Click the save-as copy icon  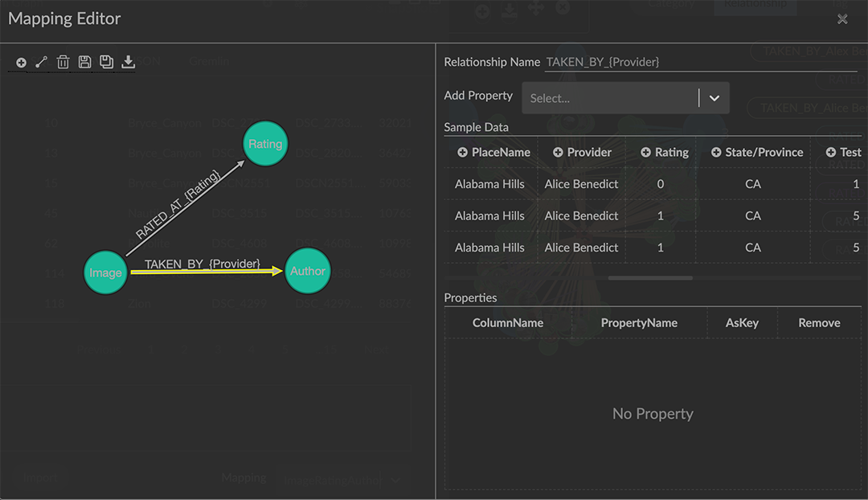click(106, 62)
